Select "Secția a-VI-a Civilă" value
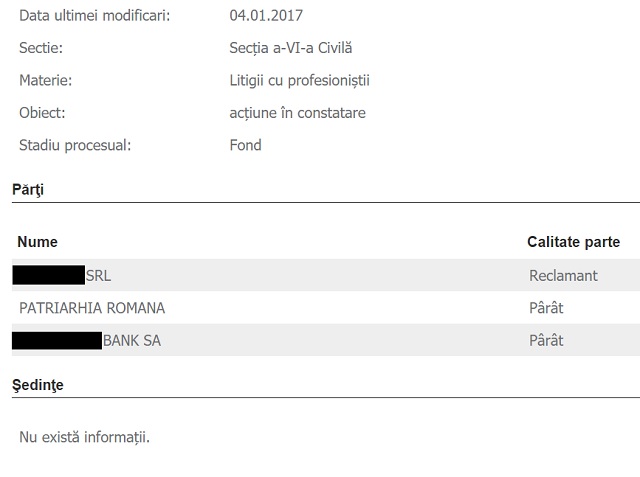The height and width of the screenshot is (477, 640). point(291,48)
